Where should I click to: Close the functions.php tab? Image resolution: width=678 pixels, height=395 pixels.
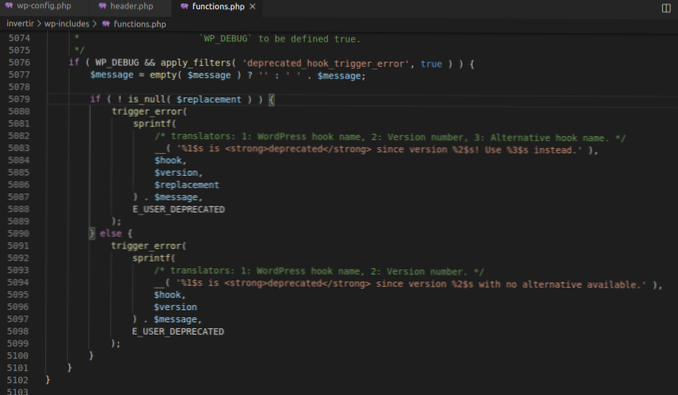253,6
